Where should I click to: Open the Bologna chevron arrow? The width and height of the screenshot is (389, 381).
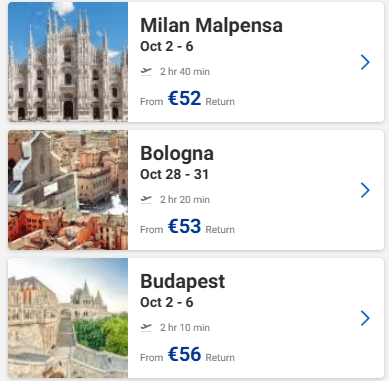pyautogui.click(x=365, y=190)
